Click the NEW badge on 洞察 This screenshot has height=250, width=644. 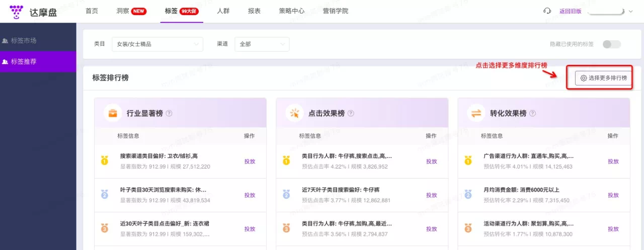coord(139,11)
